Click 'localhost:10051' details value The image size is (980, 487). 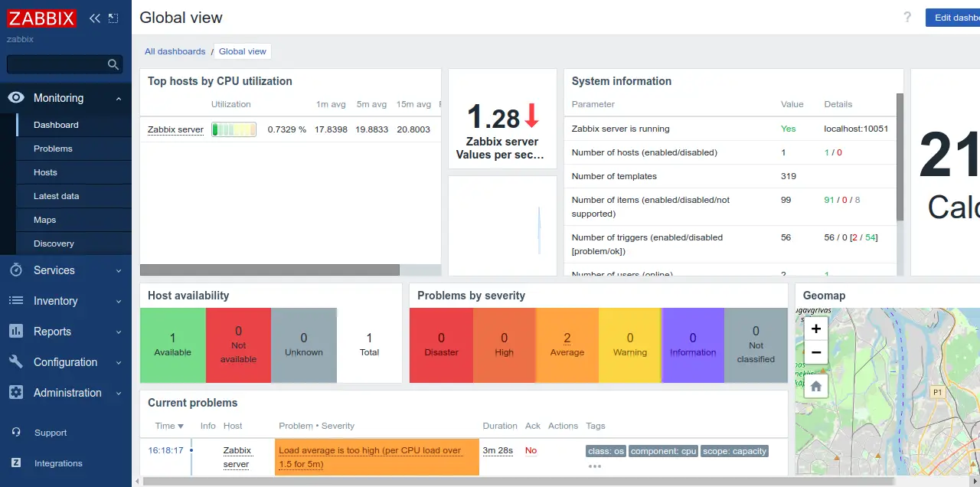click(856, 129)
